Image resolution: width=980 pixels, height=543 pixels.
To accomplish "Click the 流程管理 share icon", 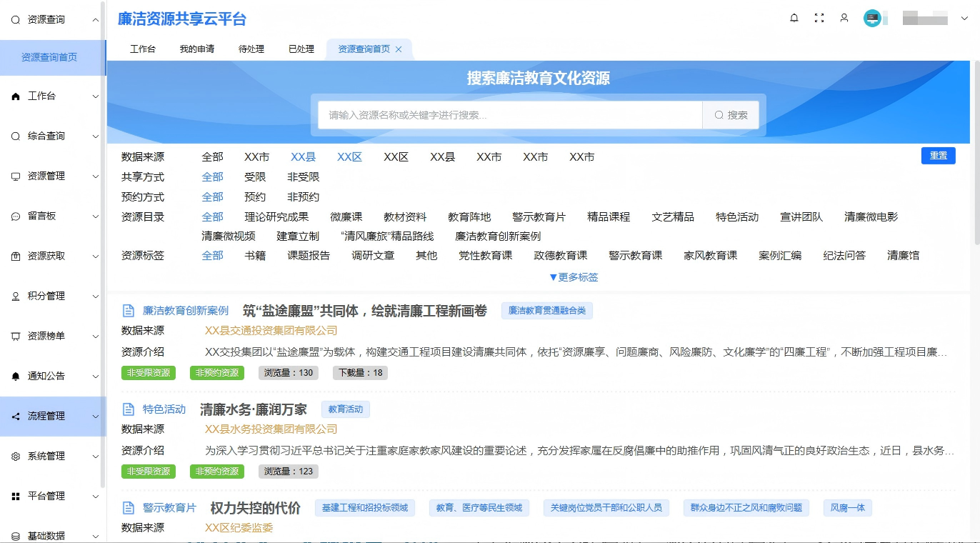I will [16, 417].
